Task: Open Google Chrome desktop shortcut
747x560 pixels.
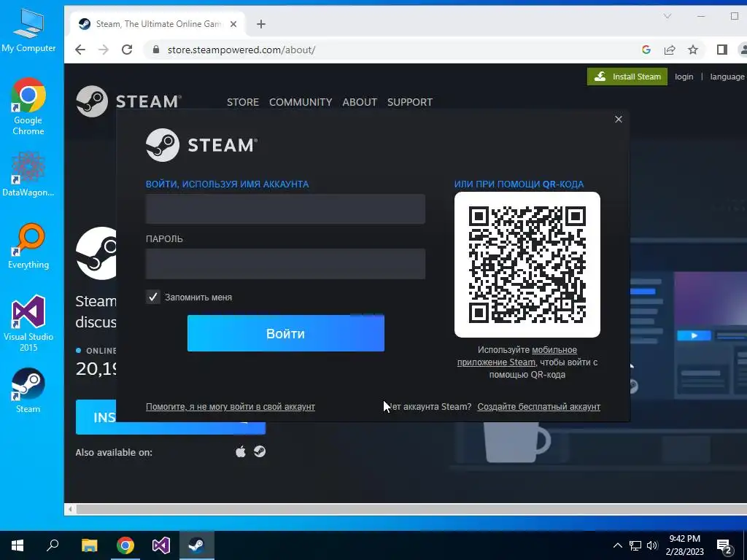Action: (28, 106)
